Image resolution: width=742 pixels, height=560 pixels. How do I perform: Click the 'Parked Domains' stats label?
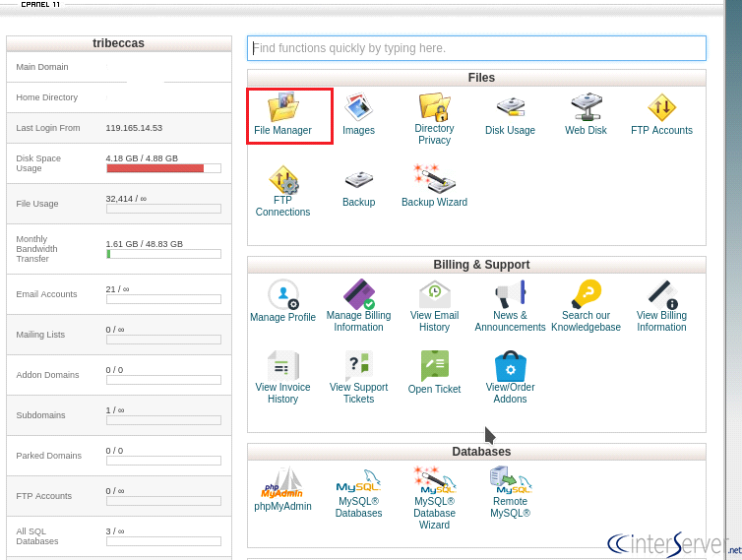pos(49,456)
